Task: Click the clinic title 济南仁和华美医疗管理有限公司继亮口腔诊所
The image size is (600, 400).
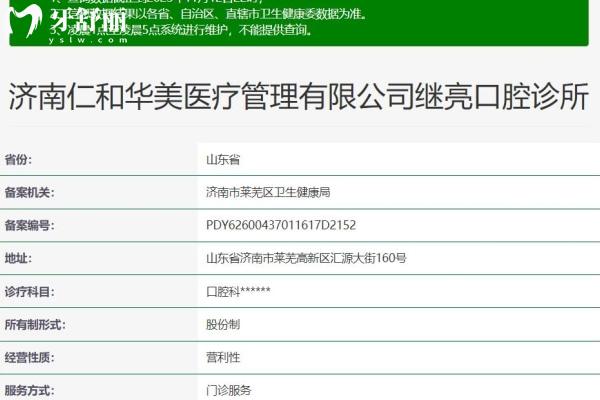Action: pos(298,96)
